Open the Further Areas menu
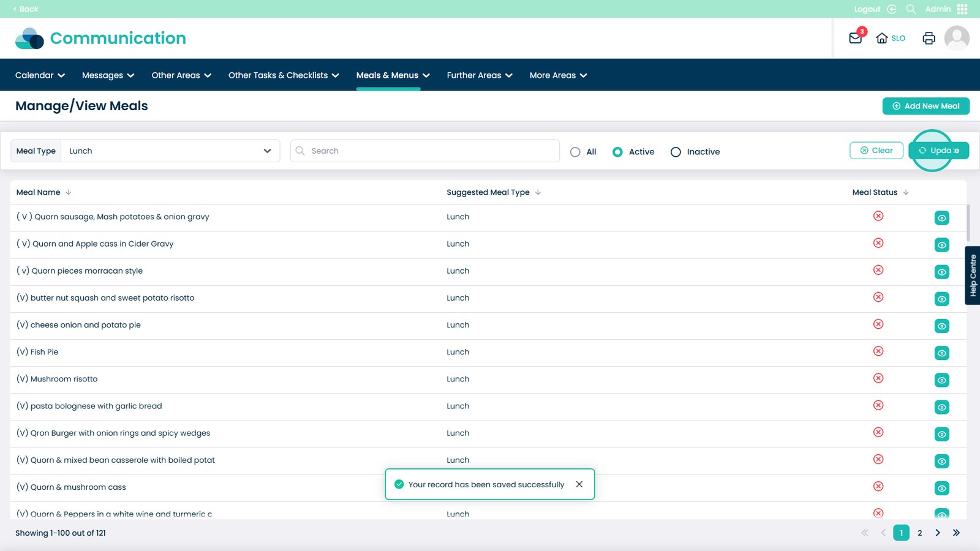Image resolution: width=980 pixels, height=551 pixels. 479,75
